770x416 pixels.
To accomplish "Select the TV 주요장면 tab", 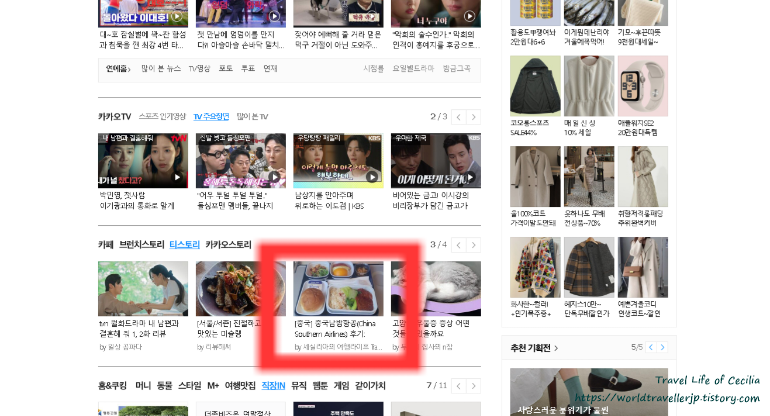I will click(211, 116).
